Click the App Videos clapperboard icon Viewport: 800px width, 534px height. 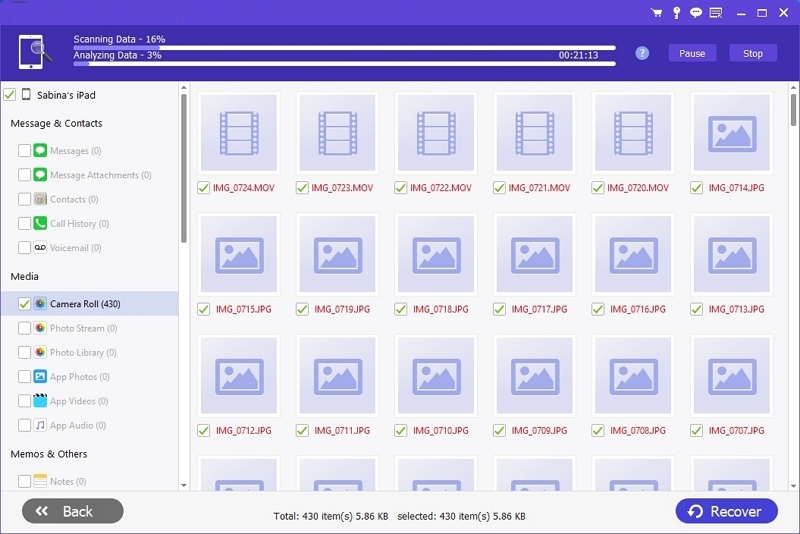(41, 401)
